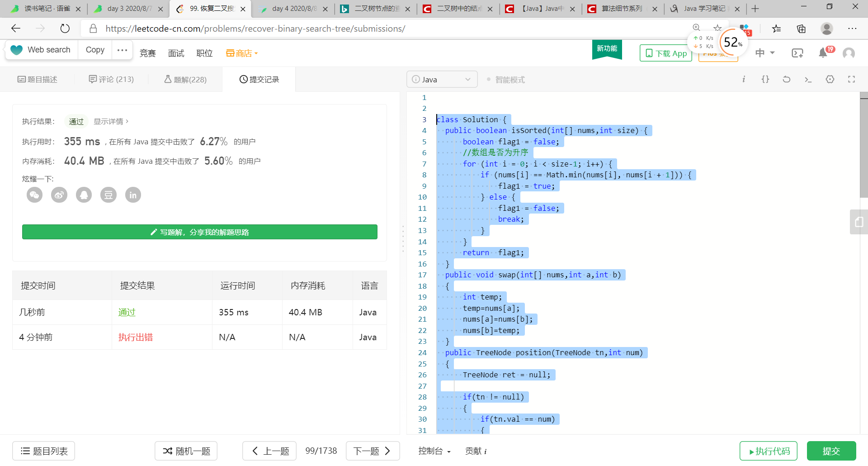
Task: Click the 52% network speed widget
Action: [733, 43]
